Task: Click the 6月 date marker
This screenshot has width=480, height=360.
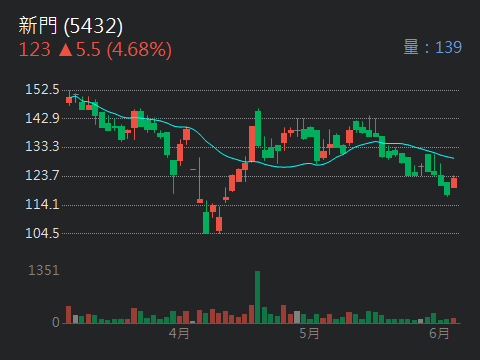Action: pos(439,333)
